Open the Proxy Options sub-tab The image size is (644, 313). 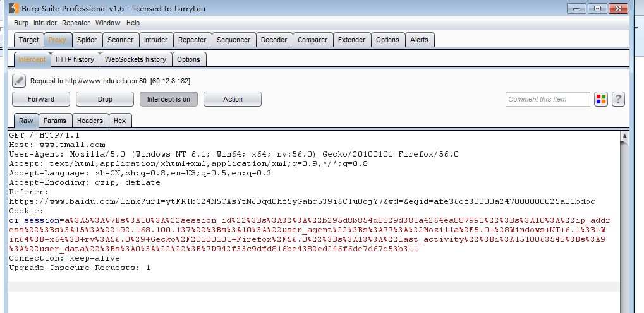pos(188,59)
